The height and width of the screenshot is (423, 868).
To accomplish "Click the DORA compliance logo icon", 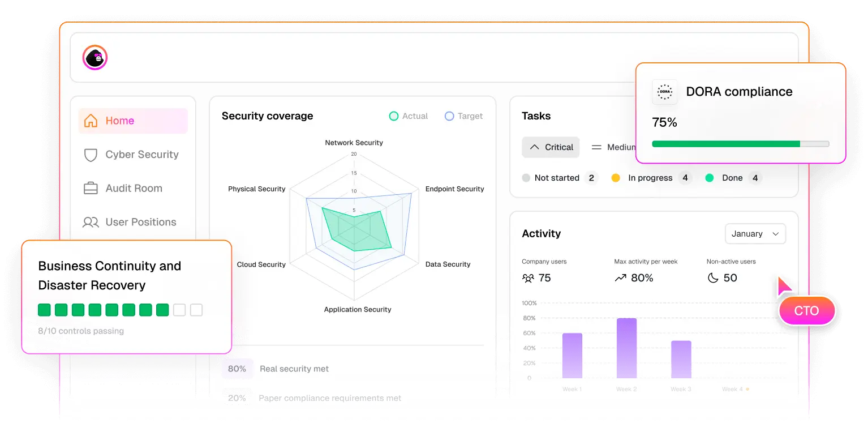I will 664,92.
